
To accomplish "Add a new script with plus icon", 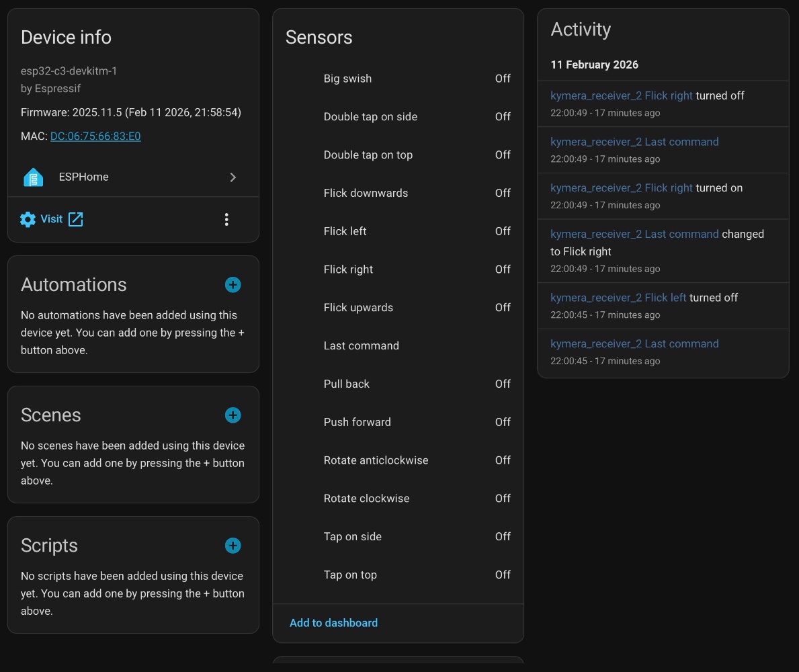I will coord(233,546).
